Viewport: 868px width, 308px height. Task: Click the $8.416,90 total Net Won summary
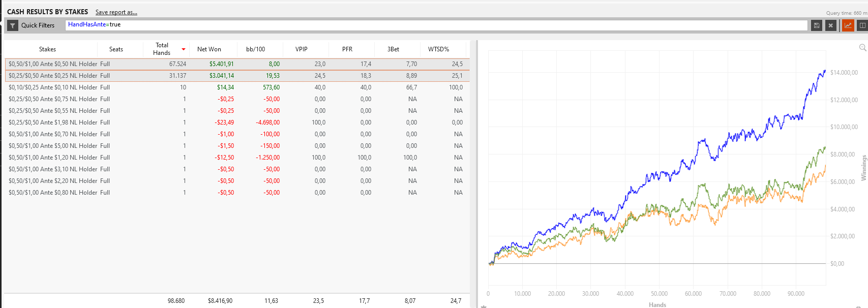coord(220,301)
